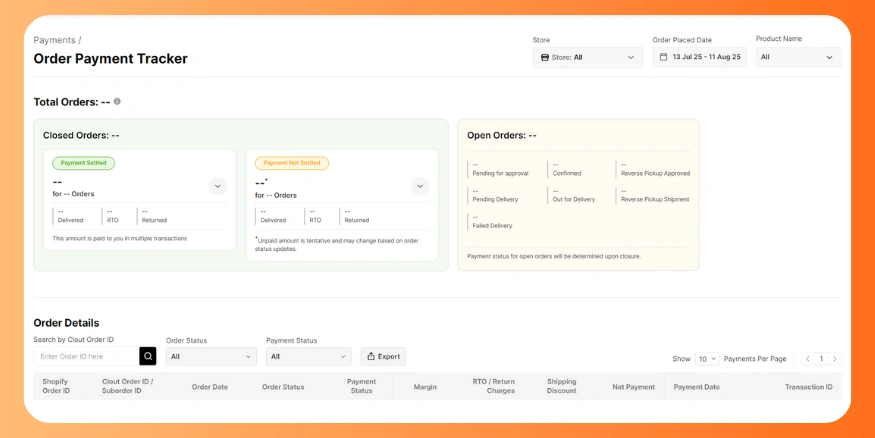Click the Order Status column header
Screen dimensions: 875x438
(283, 387)
